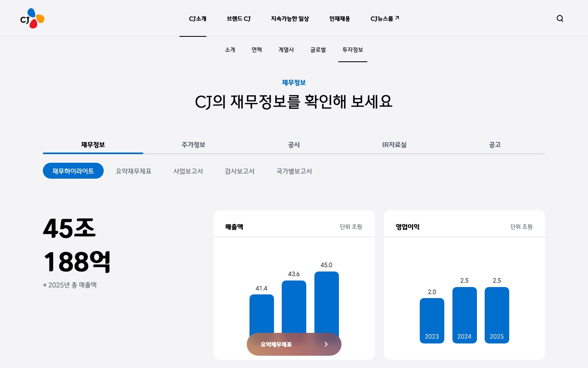The height and width of the screenshot is (368, 588).
Task: Go to the 연혁 submenu
Action: click(x=257, y=50)
